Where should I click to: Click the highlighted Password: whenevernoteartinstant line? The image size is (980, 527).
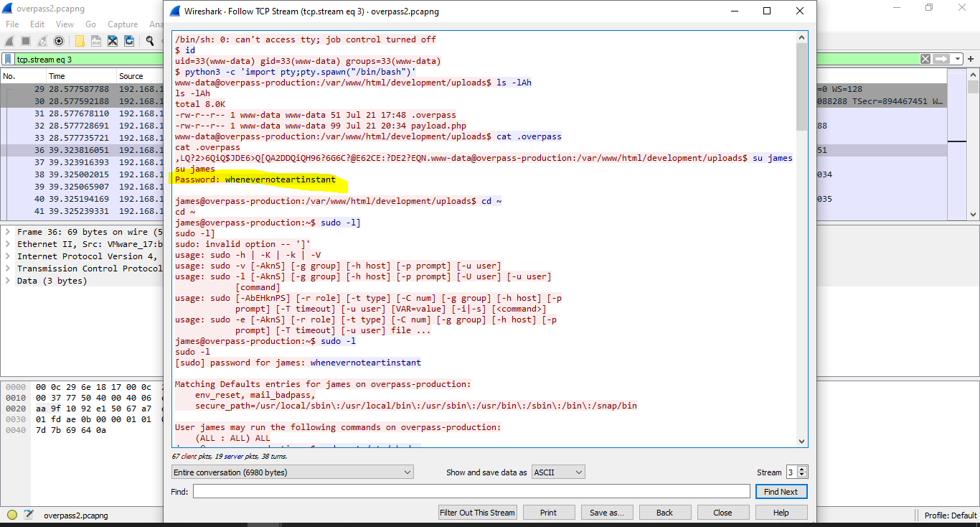pos(255,179)
